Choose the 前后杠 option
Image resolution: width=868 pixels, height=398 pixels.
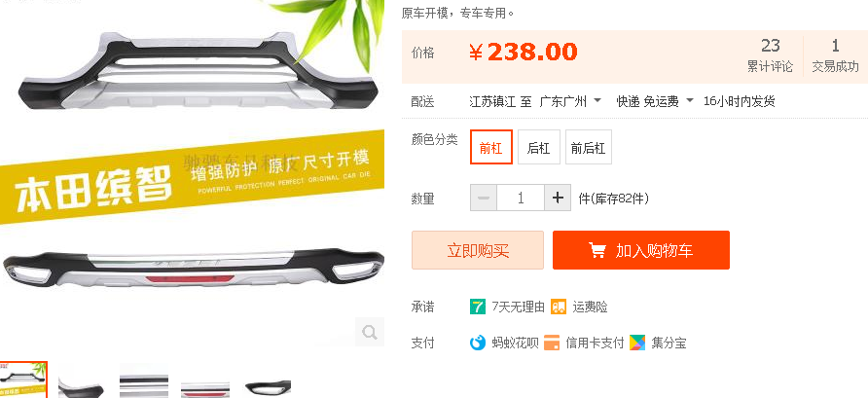point(589,147)
